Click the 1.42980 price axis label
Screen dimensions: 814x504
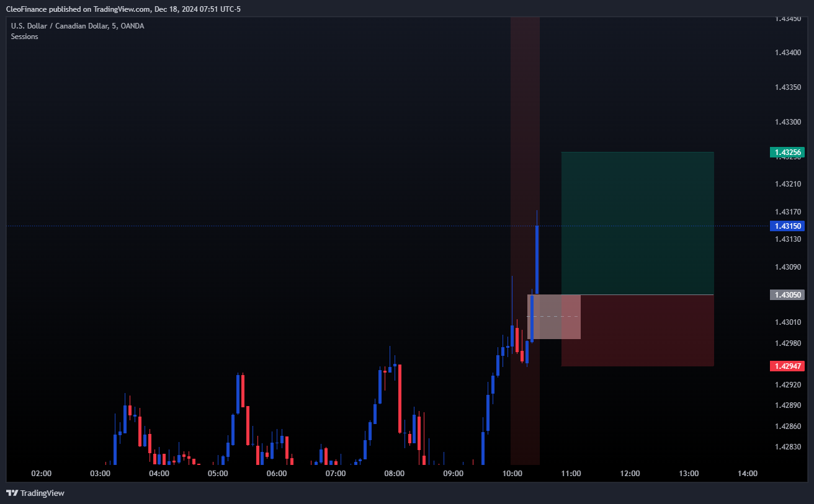(788, 343)
